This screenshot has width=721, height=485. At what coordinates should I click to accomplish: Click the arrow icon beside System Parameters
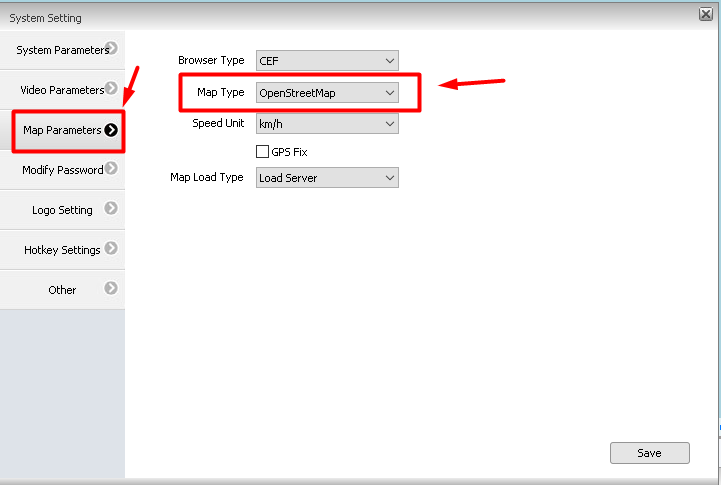click(x=112, y=48)
